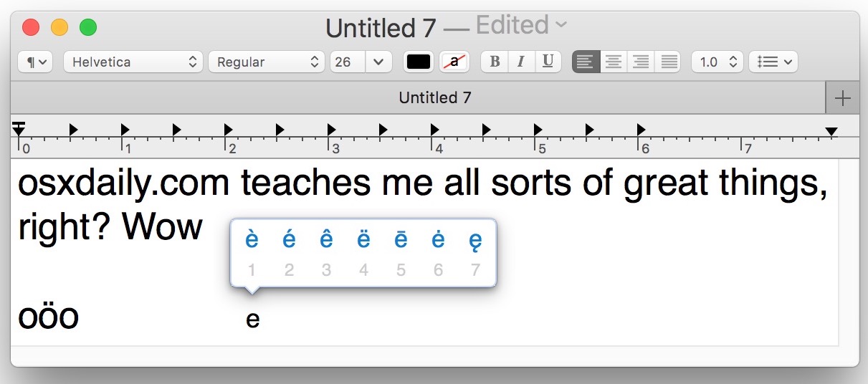
Task: Toggle italic formatting
Action: pos(521,62)
